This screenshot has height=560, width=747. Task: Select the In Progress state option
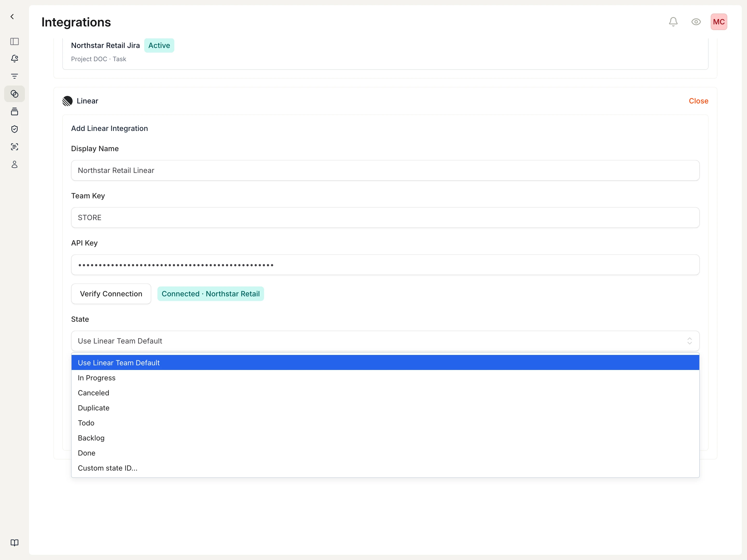click(x=385, y=378)
